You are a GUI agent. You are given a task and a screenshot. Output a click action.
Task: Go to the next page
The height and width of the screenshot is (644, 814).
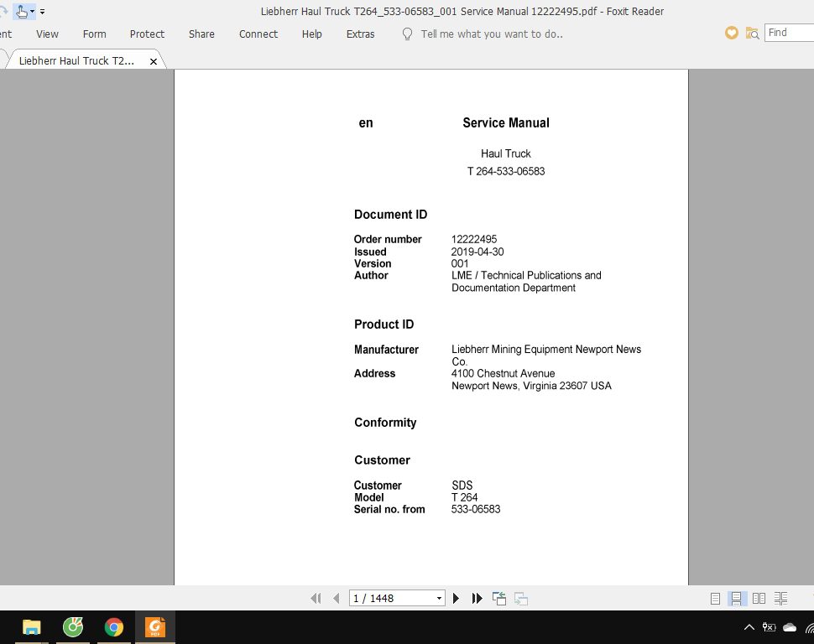coord(456,599)
